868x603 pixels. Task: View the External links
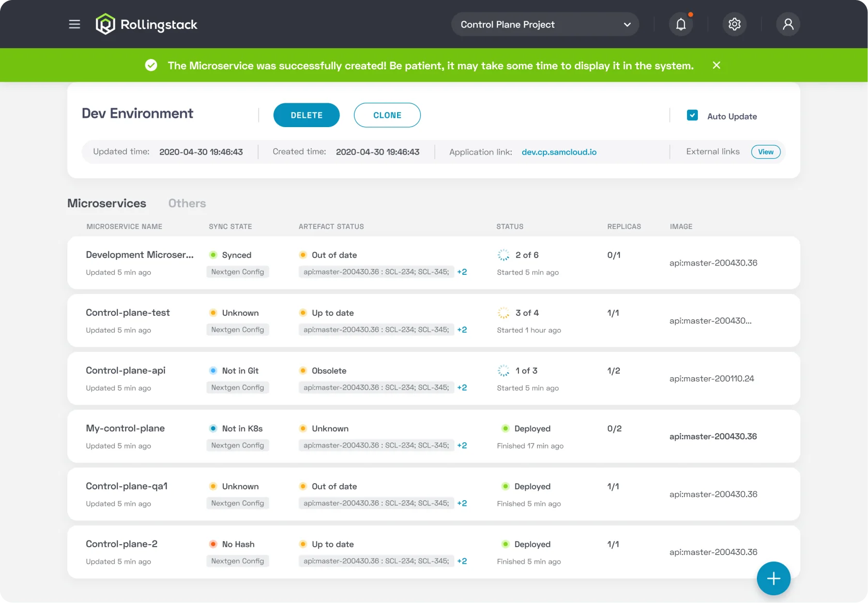click(766, 152)
